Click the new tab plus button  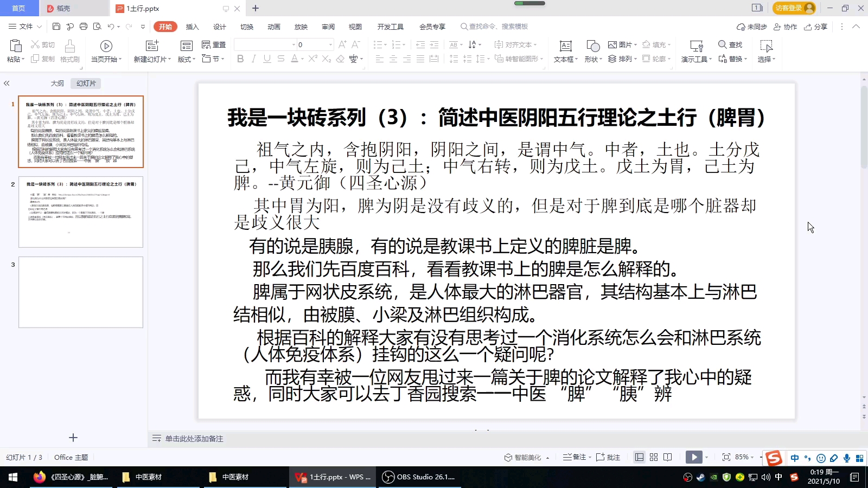256,8
